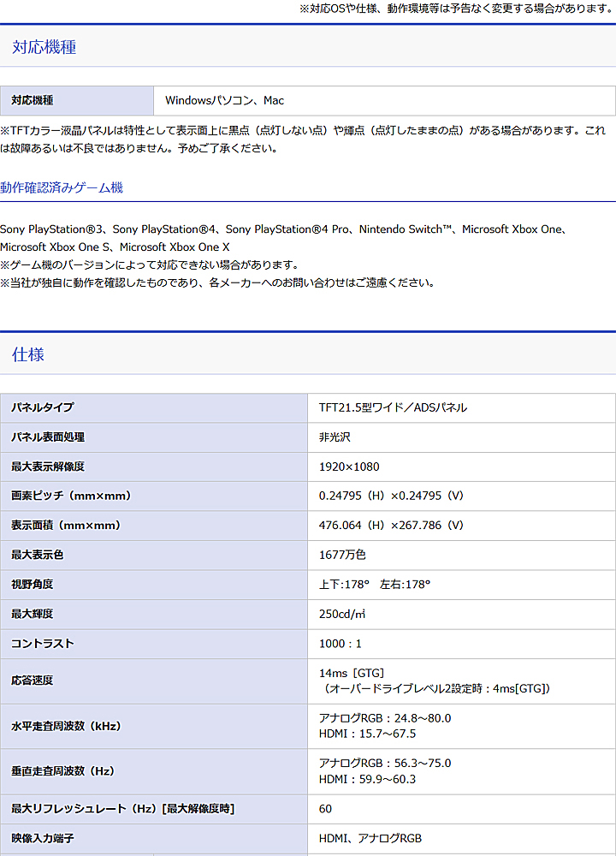Viewport: 616px width, 856px height.
Task: Select the コントラスト row label
Action: pyautogui.click(x=154, y=644)
